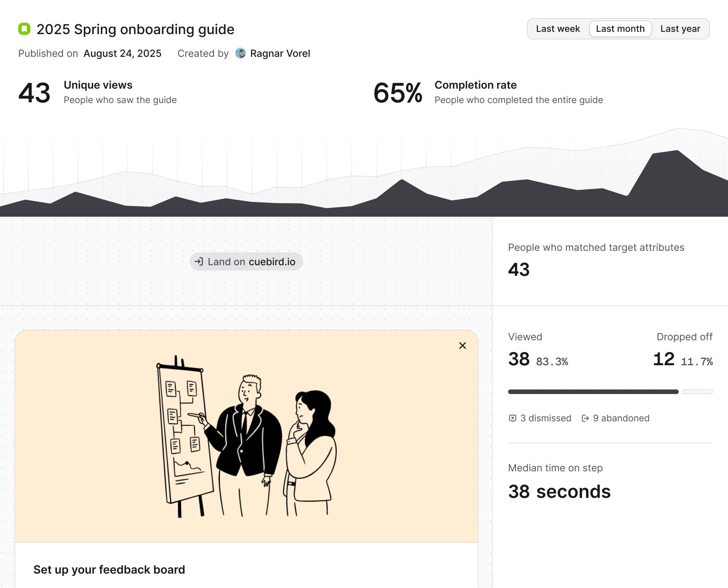Click Ragnar Vorel's avatar
This screenshot has width=728, height=588.
coord(240,53)
